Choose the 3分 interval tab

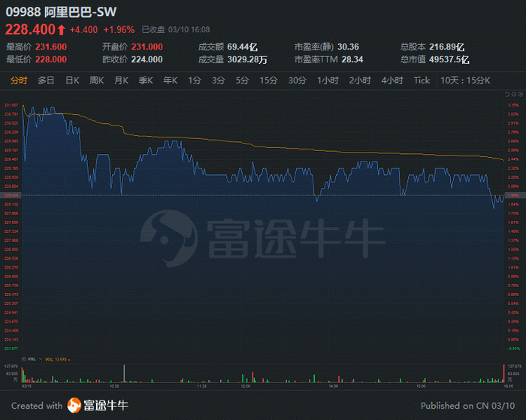tap(218, 80)
